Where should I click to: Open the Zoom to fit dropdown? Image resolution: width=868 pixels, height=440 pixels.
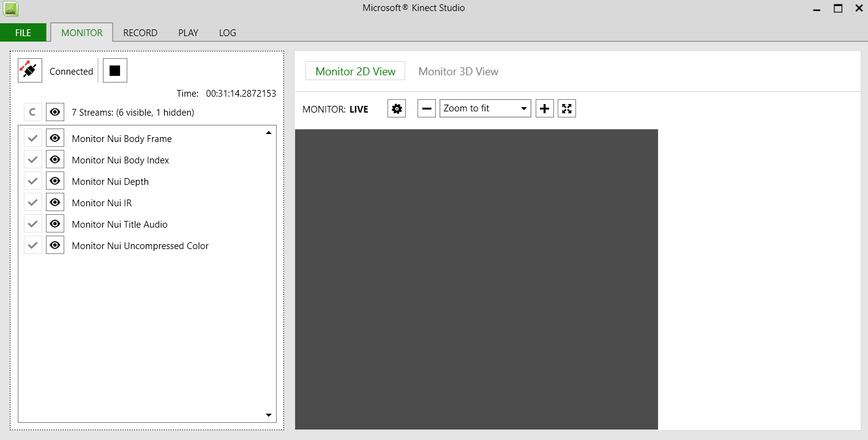485,108
